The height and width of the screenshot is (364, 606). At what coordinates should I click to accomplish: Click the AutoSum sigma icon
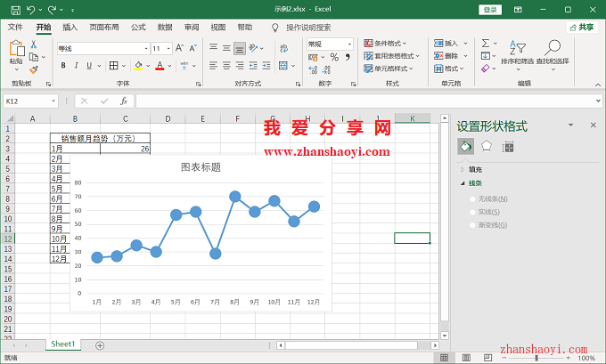pos(486,44)
